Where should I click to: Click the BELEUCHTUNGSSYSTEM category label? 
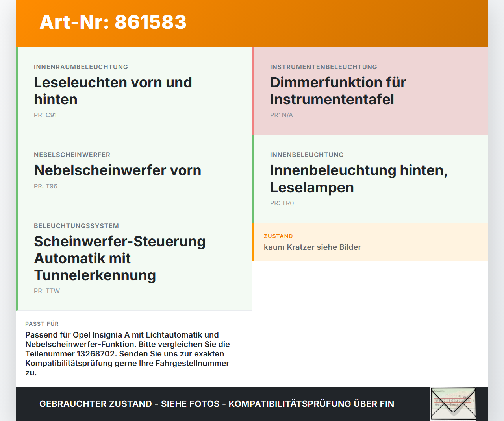click(76, 226)
